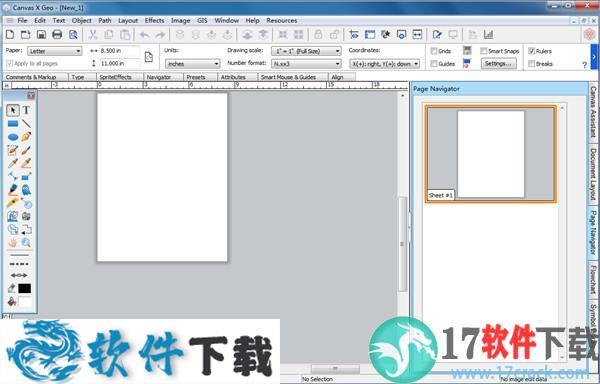Toggle Apply to all pages checkbox
Screen dimensions: 600x384
[10, 63]
